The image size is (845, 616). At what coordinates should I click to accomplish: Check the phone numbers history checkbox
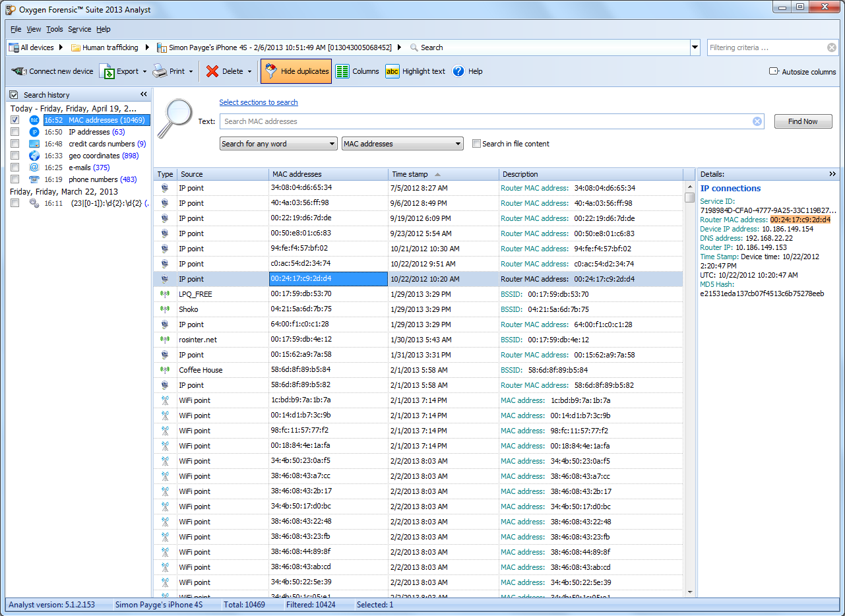pos(15,179)
